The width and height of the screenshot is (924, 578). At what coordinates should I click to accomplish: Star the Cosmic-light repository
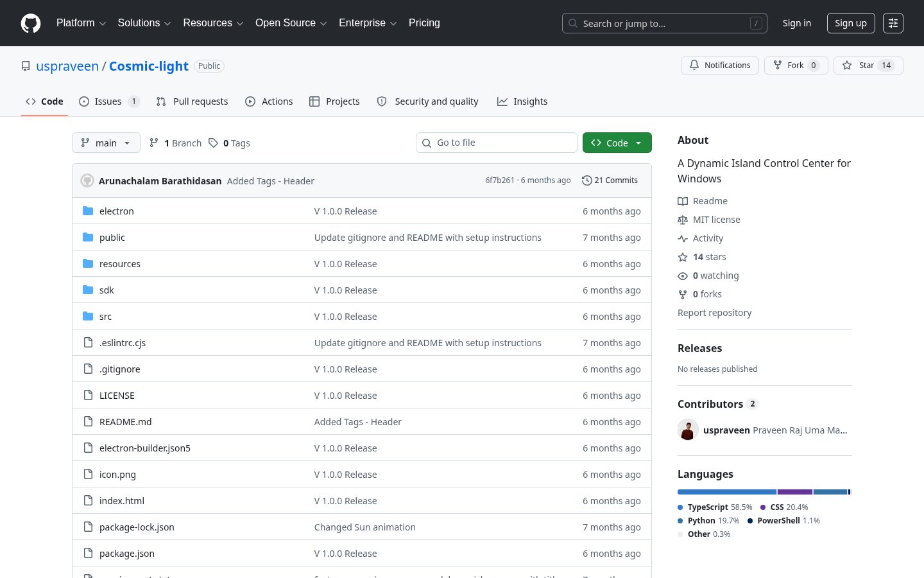click(868, 66)
